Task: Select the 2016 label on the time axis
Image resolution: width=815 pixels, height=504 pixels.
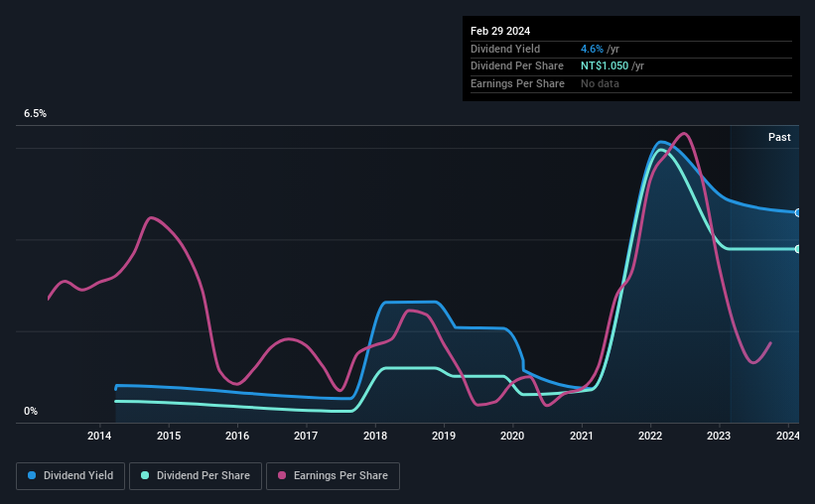Action: tap(237, 436)
